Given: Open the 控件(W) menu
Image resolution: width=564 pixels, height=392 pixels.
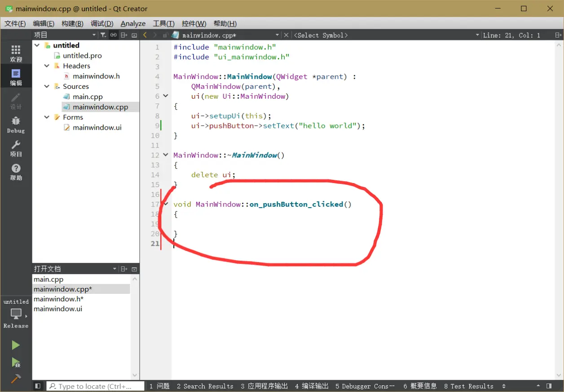Looking at the screenshot, I should click(x=194, y=24).
